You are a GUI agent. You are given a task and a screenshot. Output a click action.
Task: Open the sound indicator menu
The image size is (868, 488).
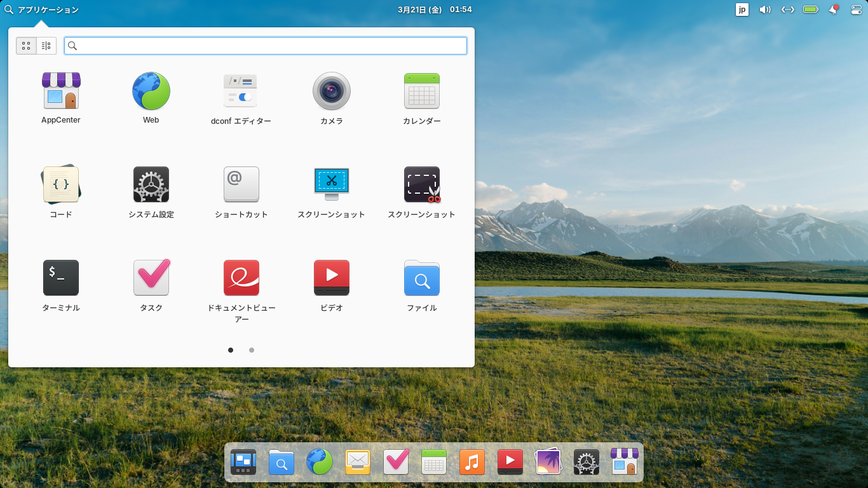(764, 10)
